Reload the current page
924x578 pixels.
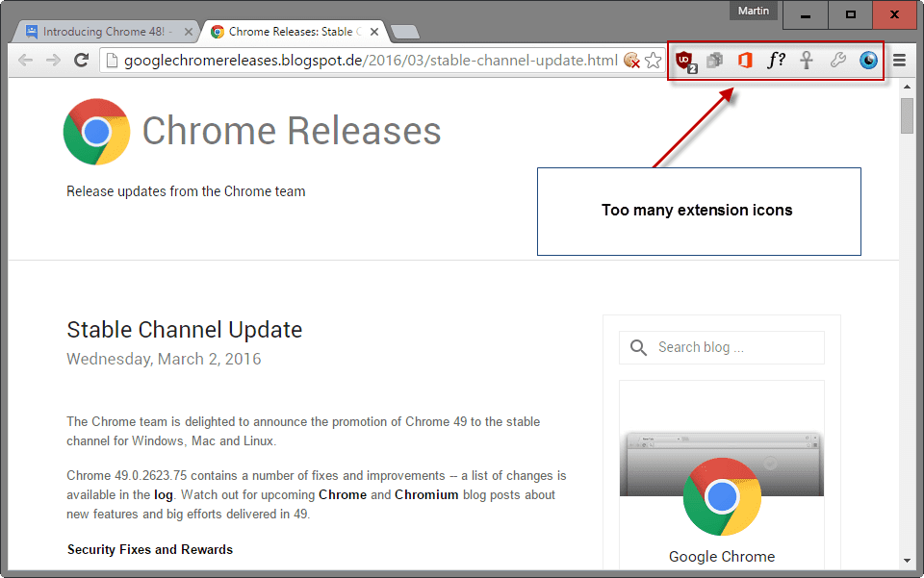81,60
